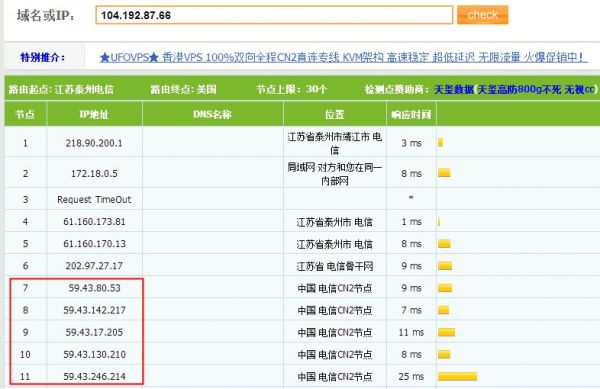Screen dimensions: 600x389
Task: Select IP address 172.18.0.5
Action: click(94, 174)
